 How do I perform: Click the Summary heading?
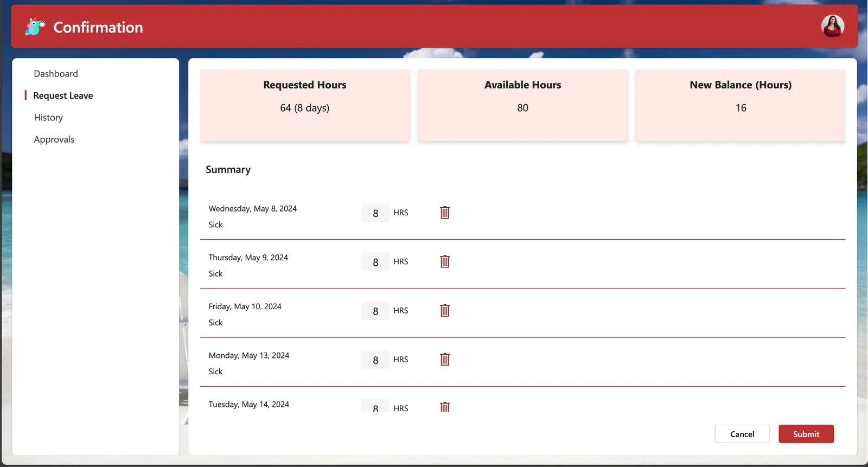pyautogui.click(x=228, y=170)
